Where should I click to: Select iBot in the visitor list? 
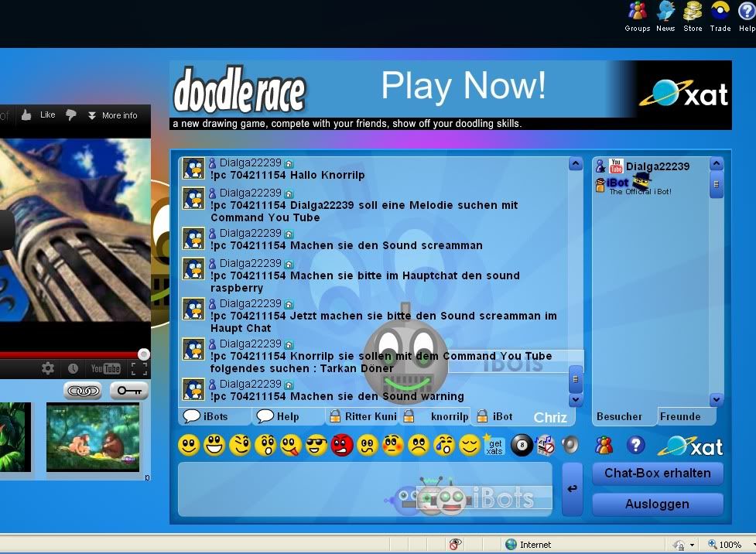(617, 183)
